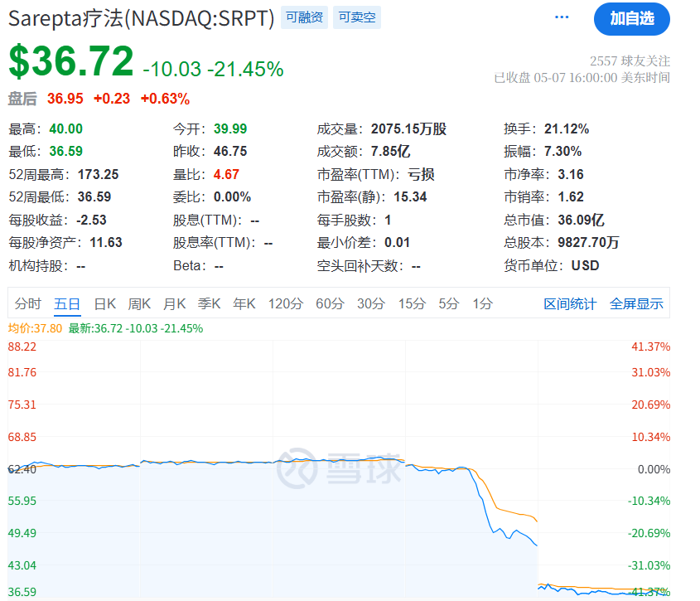Click the 加自选 add-to-watchlist button
This screenshot has height=601, width=700.
tap(632, 19)
